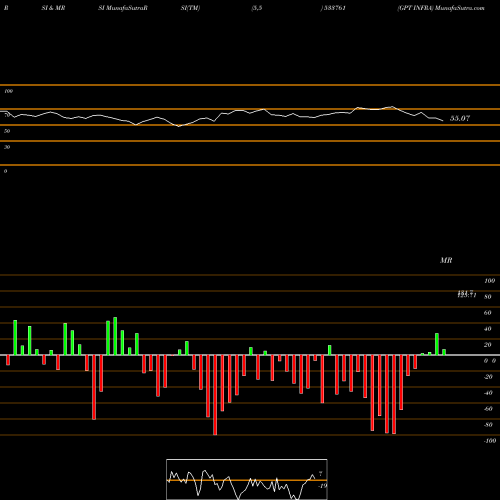
Task: Click the 20 label on MR axis
Action: (488, 345)
